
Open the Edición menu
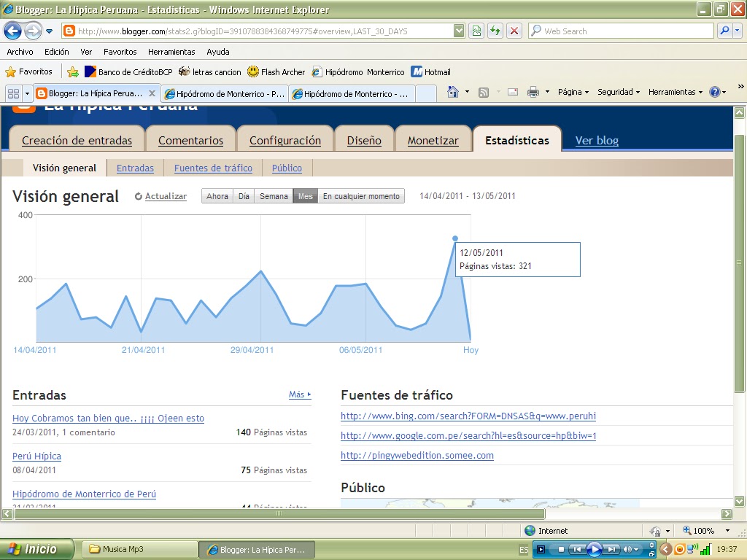point(57,52)
